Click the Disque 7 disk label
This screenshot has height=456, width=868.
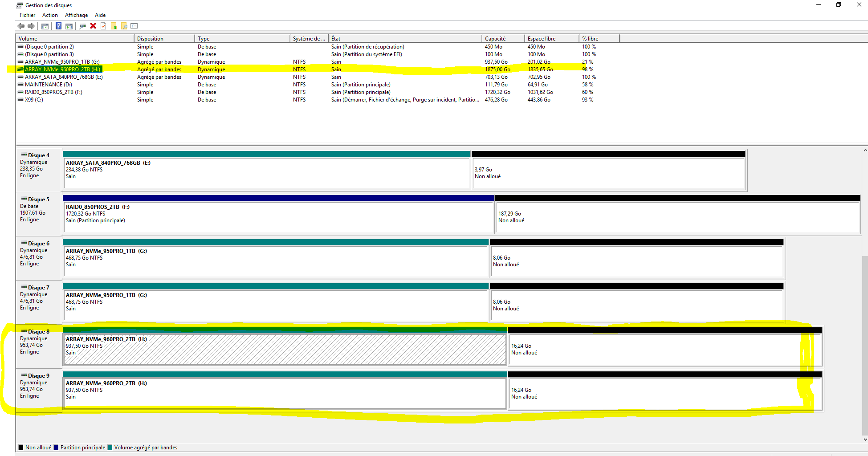point(39,288)
